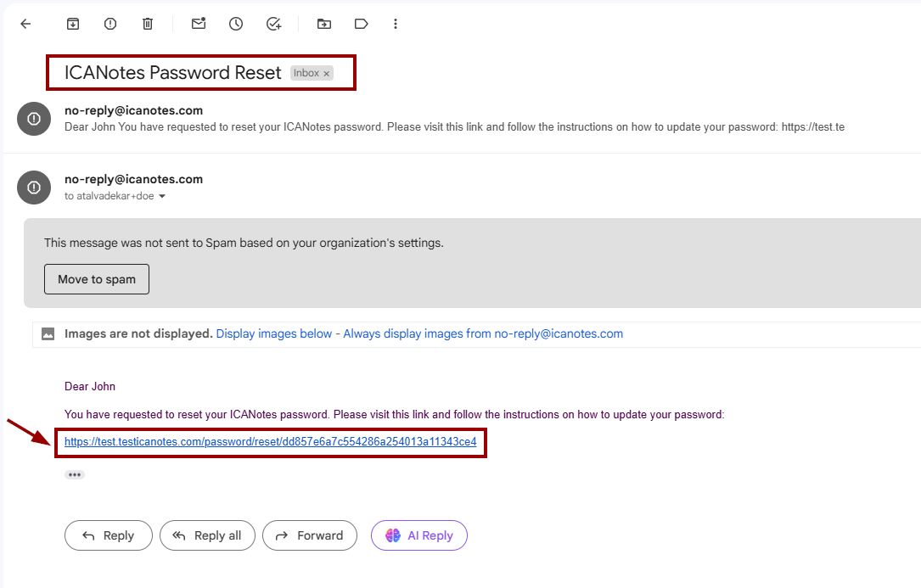The height and width of the screenshot is (588, 921).
Task: Always display images from no-reply@icanotes.com
Action: [483, 333]
